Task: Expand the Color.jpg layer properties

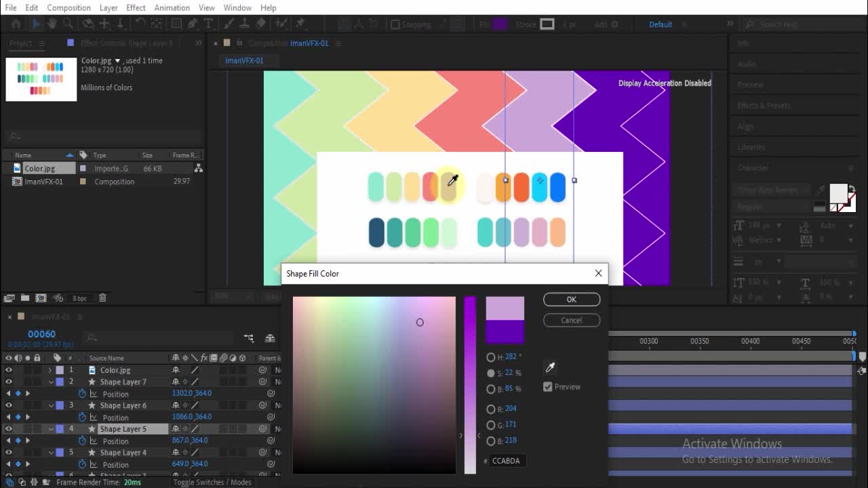Action: pyautogui.click(x=50, y=370)
